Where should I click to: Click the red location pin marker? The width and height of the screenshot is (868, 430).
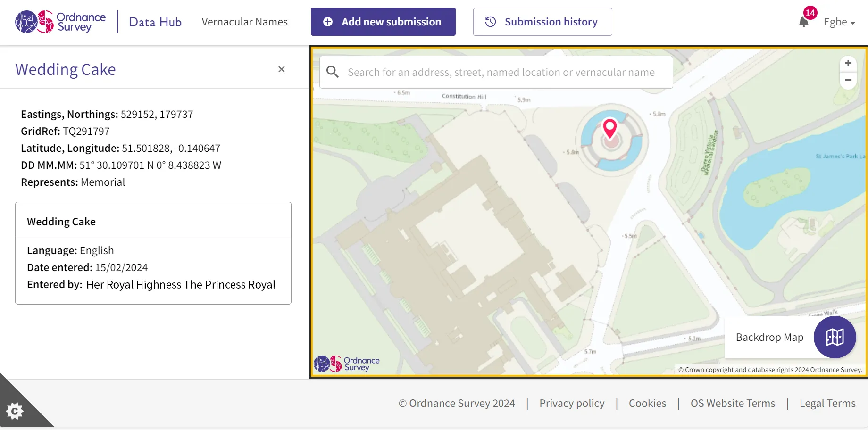pos(610,128)
